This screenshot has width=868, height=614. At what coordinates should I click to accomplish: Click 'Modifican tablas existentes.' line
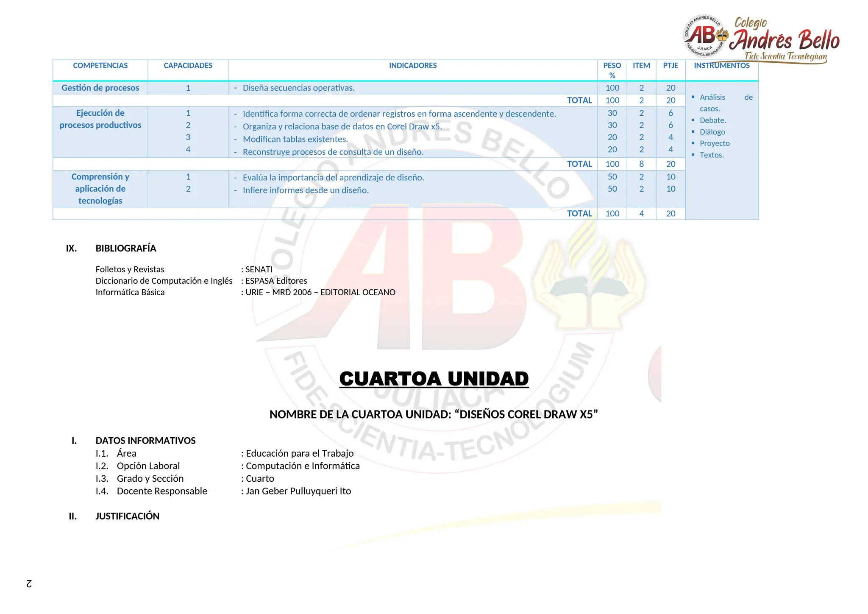pos(295,139)
